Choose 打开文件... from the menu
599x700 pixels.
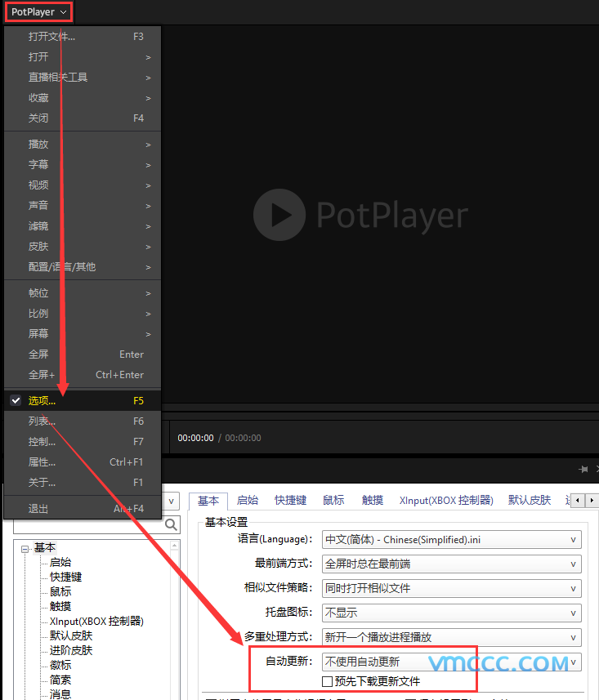tap(83, 37)
